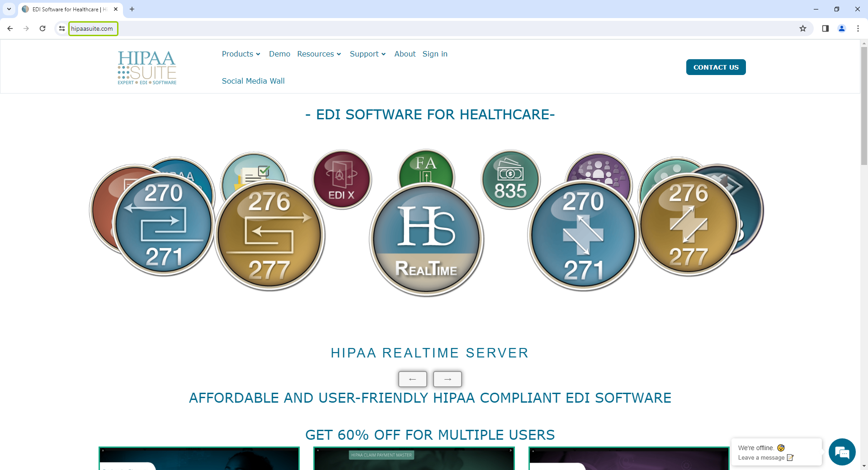Open the gold 276/277 arrows product icon on the left

269,235
